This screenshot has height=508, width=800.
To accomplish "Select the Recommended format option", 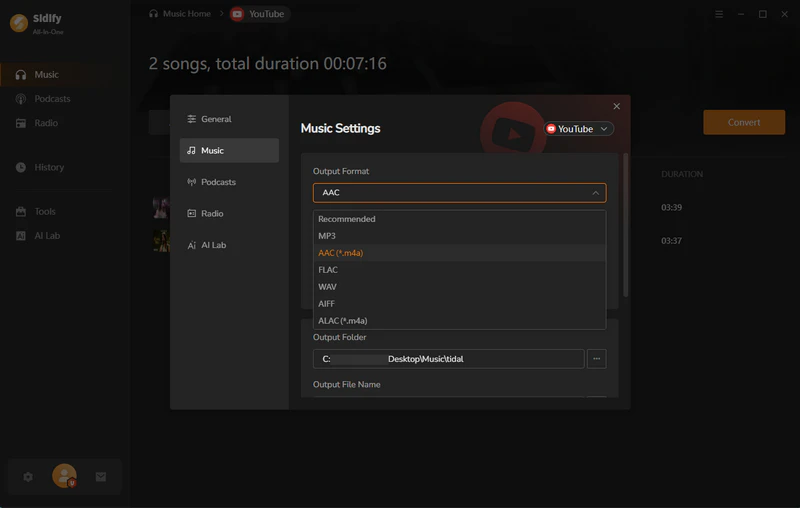I will 346,219.
